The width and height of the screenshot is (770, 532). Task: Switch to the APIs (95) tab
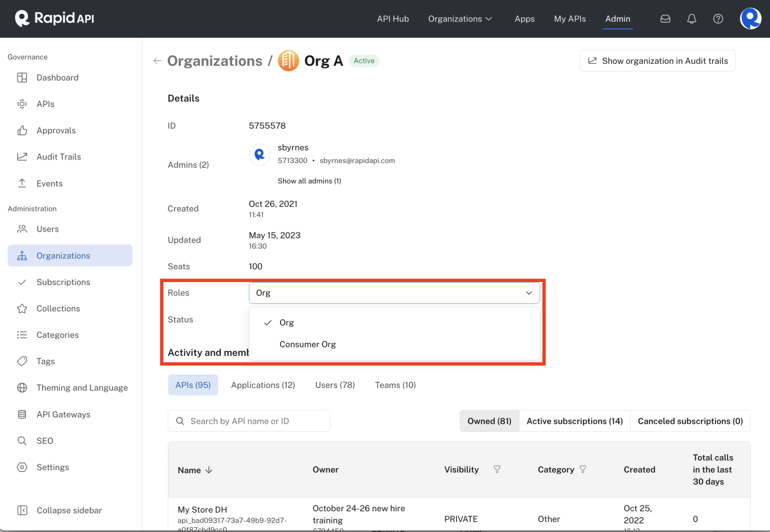coord(193,385)
